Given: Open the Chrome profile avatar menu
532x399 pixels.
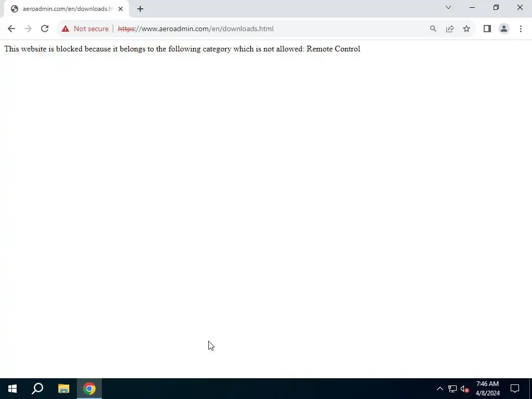Looking at the screenshot, I should click(x=504, y=29).
